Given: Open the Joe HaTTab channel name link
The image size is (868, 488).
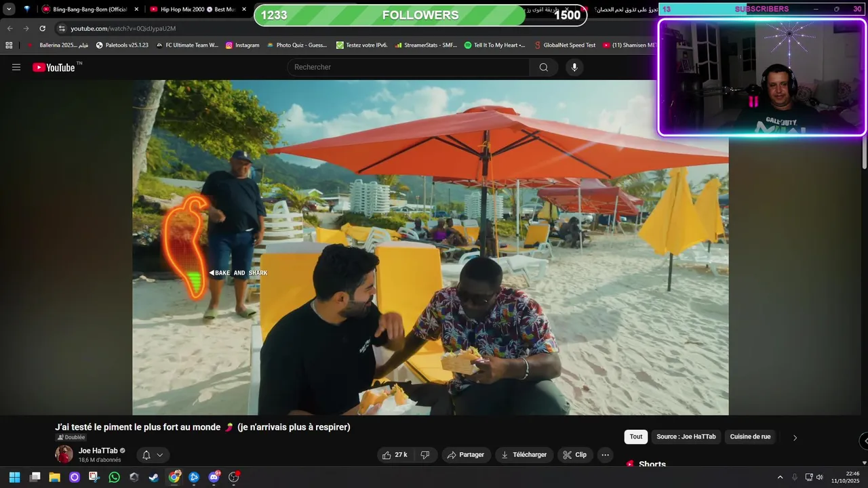Looking at the screenshot, I should point(98,451).
